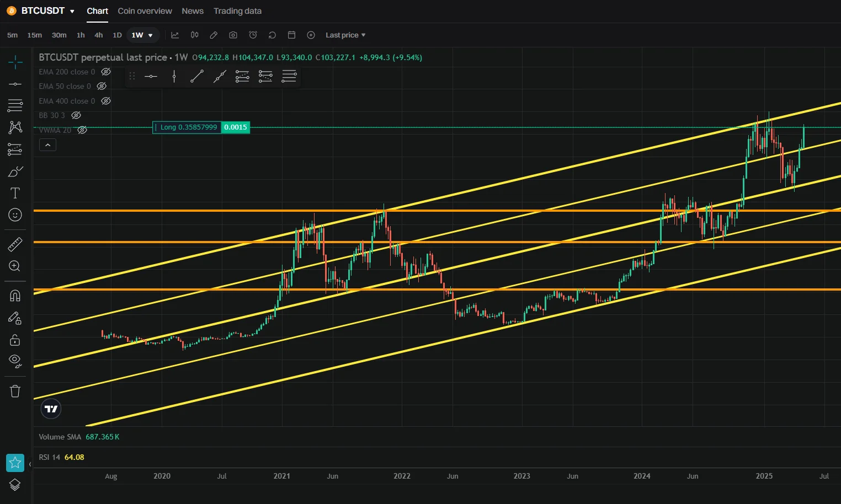The height and width of the screenshot is (504, 841).
Task: Click the emoji icons tool
Action: pos(15,215)
